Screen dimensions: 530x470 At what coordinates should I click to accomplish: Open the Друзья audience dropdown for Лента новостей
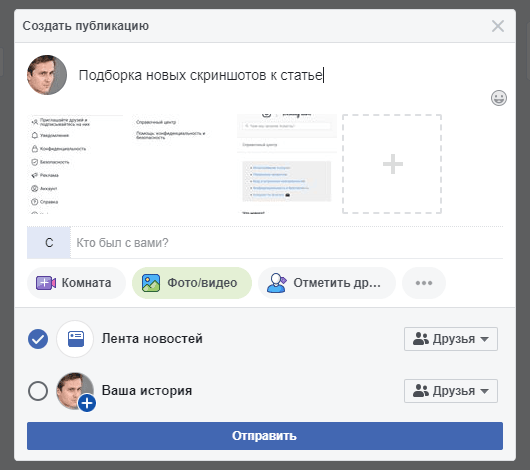tap(451, 339)
